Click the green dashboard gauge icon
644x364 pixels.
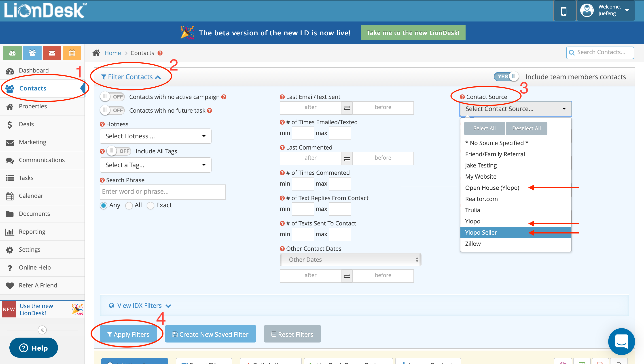pos(12,53)
